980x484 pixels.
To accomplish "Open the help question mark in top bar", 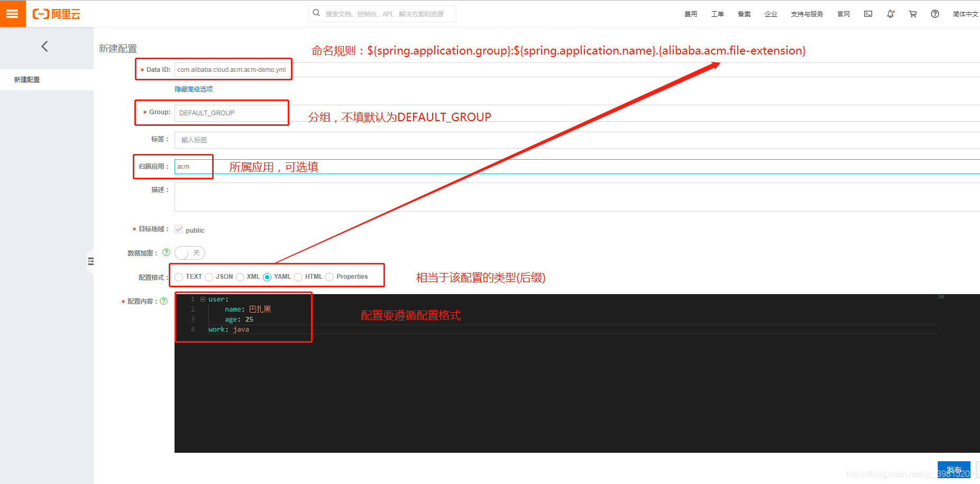I will (935, 14).
